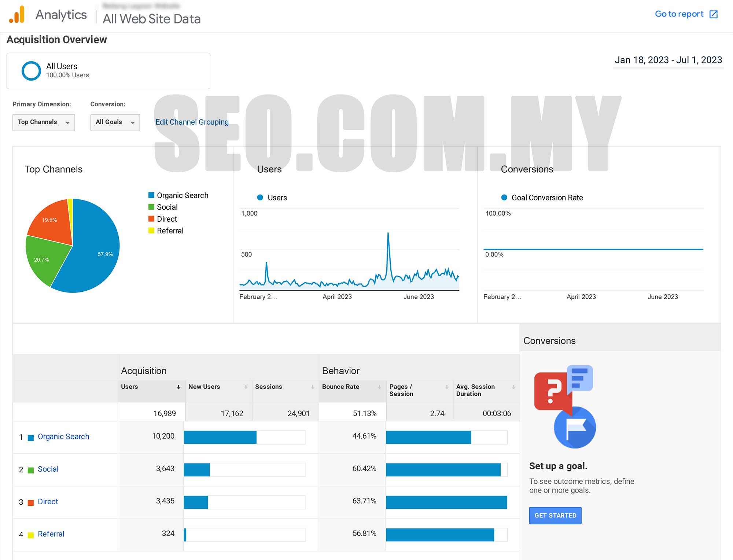Image resolution: width=733 pixels, height=560 pixels.
Task: Click the All Web Site Data view title
Action: click(152, 19)
